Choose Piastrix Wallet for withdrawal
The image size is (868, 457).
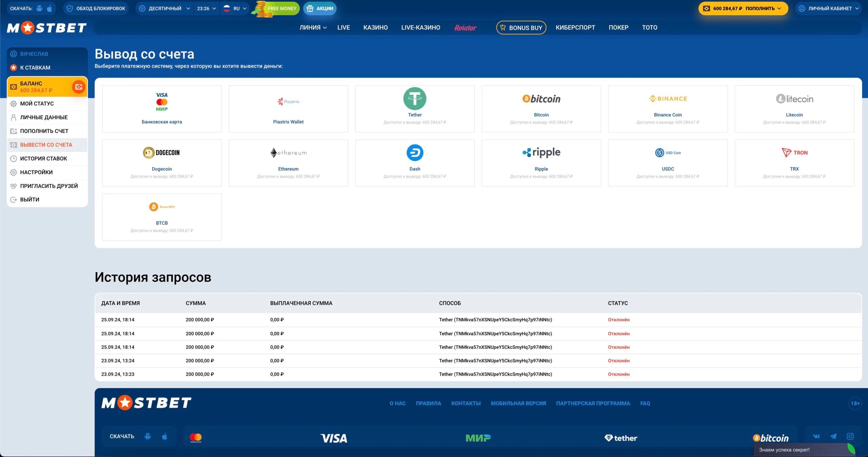point(288,108)
